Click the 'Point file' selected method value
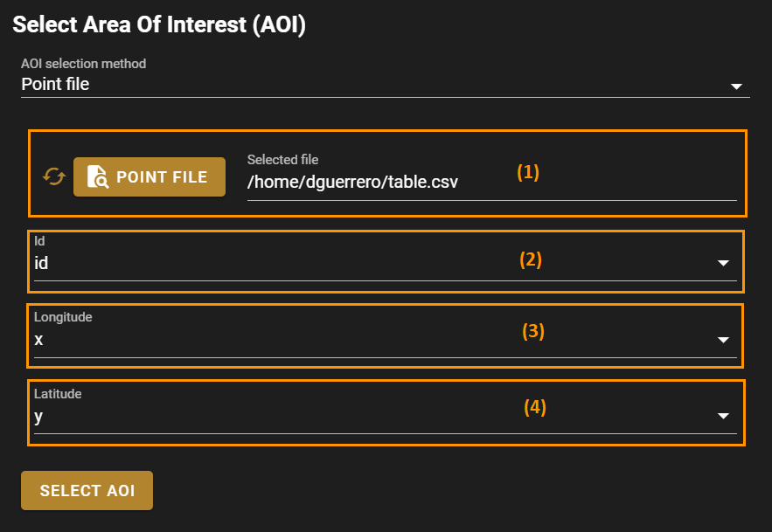The image size is (772, 532). point(55,85)
